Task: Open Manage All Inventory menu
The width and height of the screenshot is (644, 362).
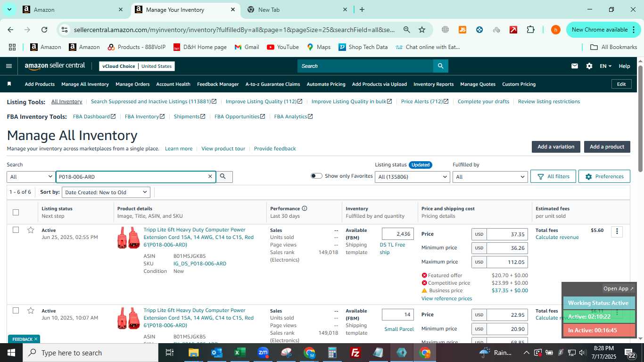Action: pyautogui.click(x=85, y=84)
